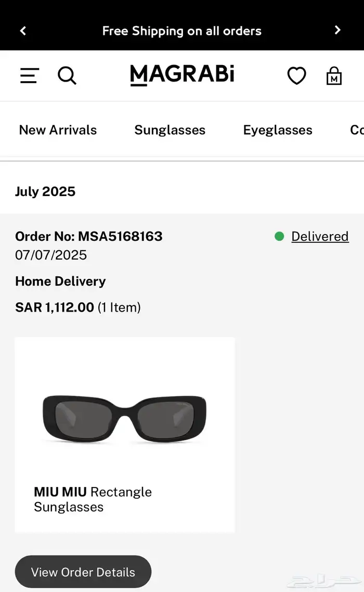Select the Eyeglasses category
364x592 pixels.
point(278,130)
